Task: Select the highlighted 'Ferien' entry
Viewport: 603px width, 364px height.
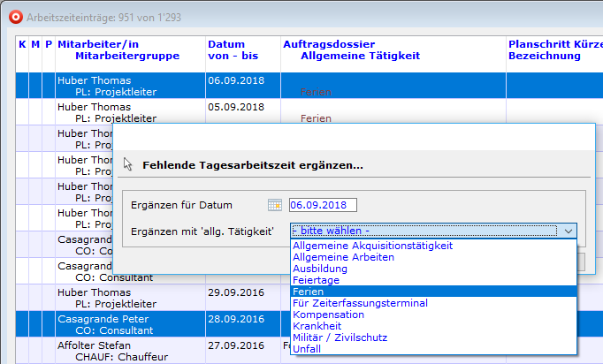Action: click(309, 292)
